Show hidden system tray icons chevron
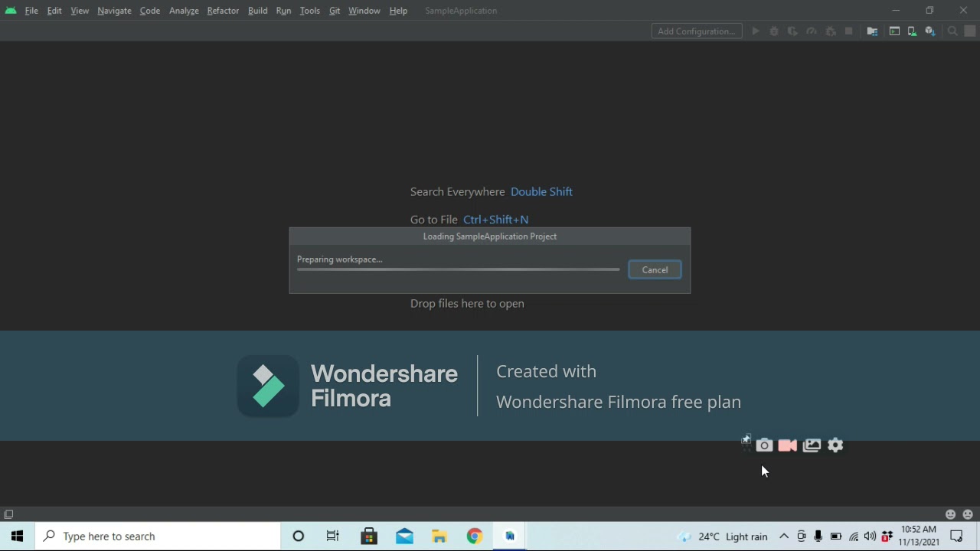This screenshot has height=551, width=980. point(784,536)
